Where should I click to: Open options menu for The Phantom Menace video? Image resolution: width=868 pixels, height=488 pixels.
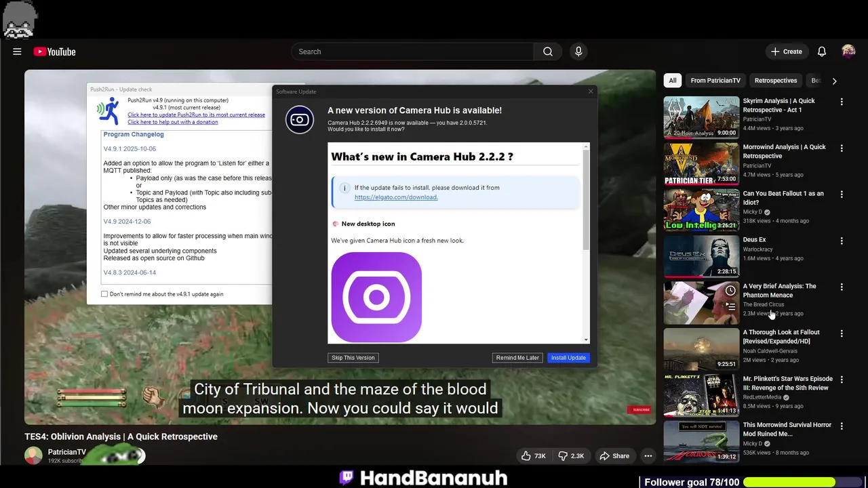click(x=842, y=287)
